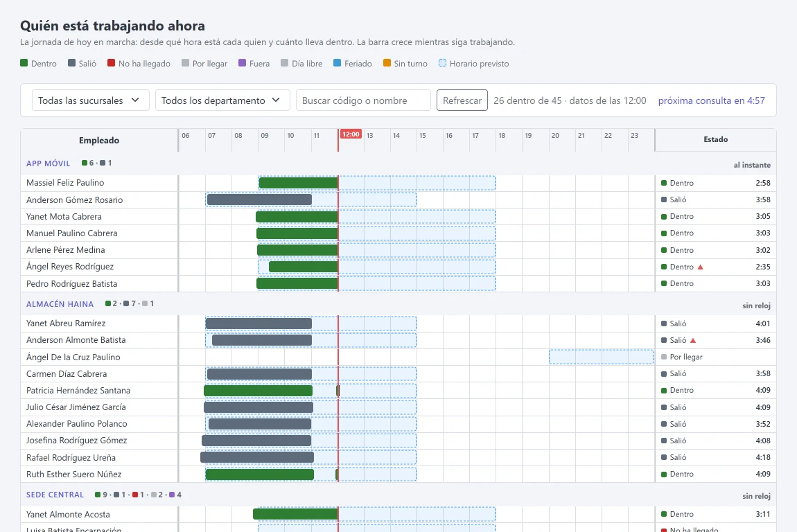This screenshot has width=797, height=532.
Task: Select employee name Patricia Hernández Santana
Action: (x=78, y=390)
